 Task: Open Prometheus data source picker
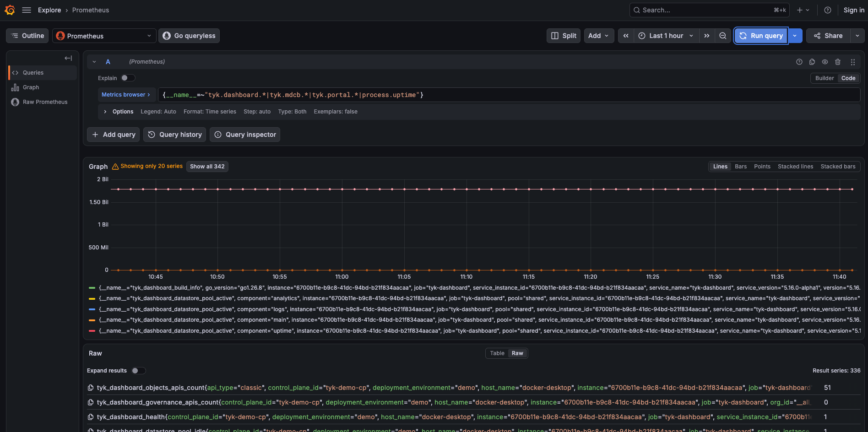coord(104,36)
